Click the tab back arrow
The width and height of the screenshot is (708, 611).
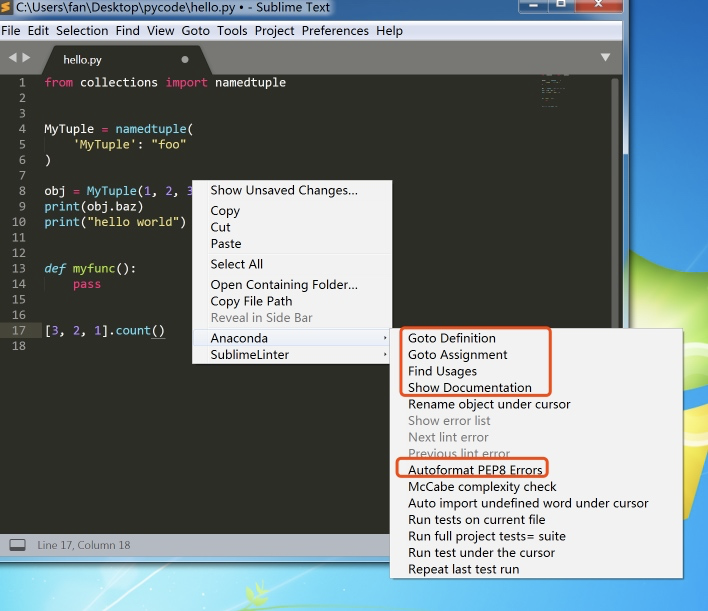(x=13, y=57)
